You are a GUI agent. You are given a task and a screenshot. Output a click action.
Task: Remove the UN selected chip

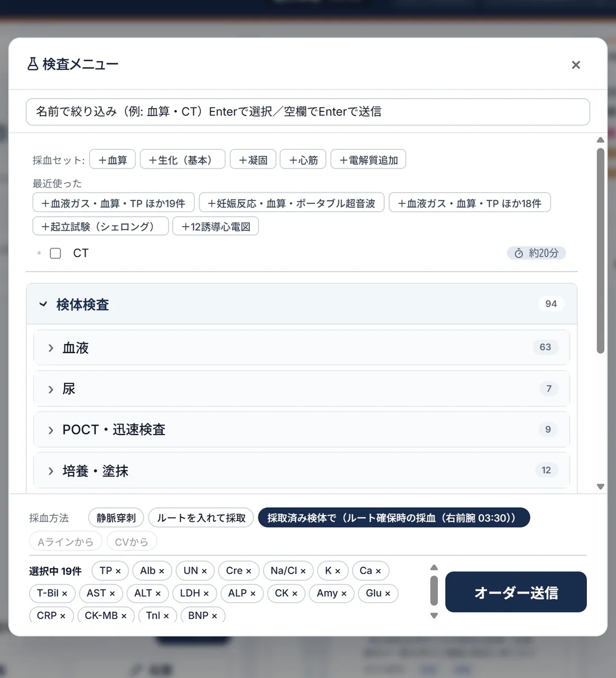tap(204, 571)
